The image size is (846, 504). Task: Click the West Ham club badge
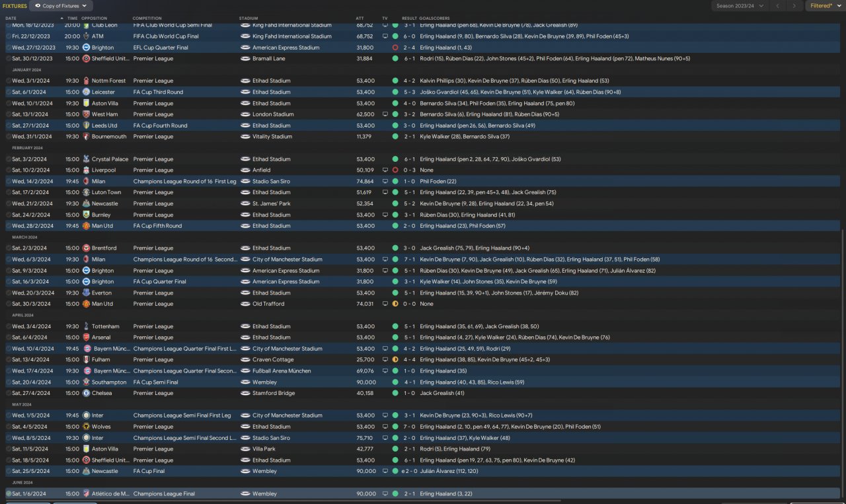86,114
